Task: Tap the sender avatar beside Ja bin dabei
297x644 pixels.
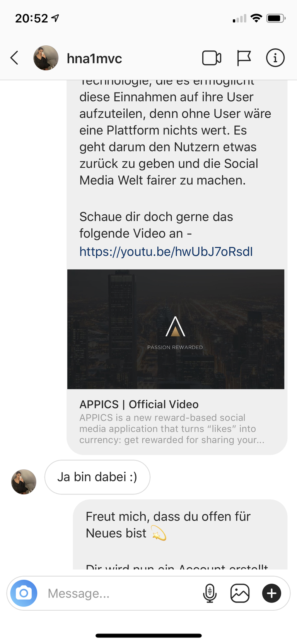Action: point(24,482)
